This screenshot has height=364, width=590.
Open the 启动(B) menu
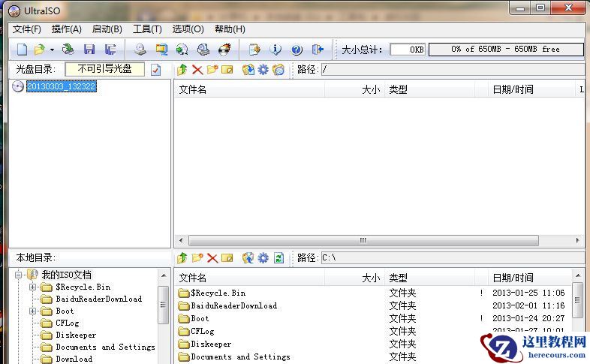107,29
